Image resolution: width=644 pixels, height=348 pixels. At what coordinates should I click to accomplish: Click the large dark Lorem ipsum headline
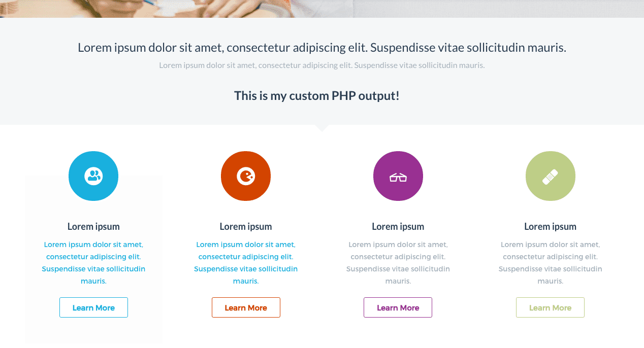pos(322,48)
